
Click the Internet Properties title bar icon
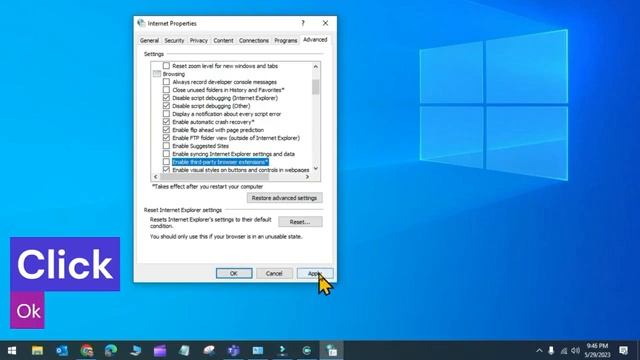pyautogui.click(x=141, y=23)
